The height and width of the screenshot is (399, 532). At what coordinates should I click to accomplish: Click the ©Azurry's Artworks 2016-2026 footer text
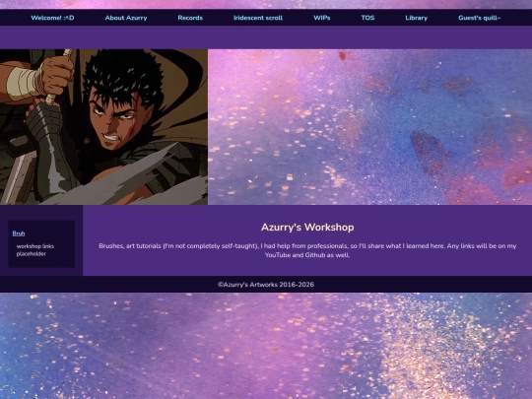[266, 285]
